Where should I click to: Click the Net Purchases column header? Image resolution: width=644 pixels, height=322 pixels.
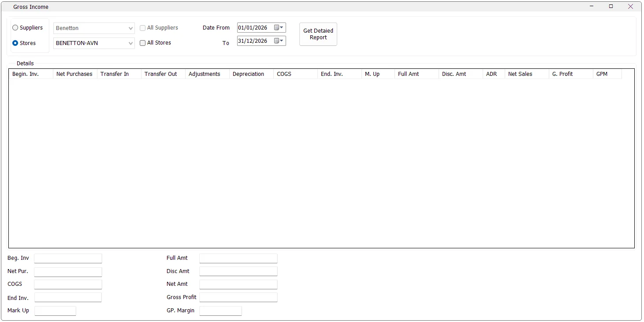pos(75,74)
